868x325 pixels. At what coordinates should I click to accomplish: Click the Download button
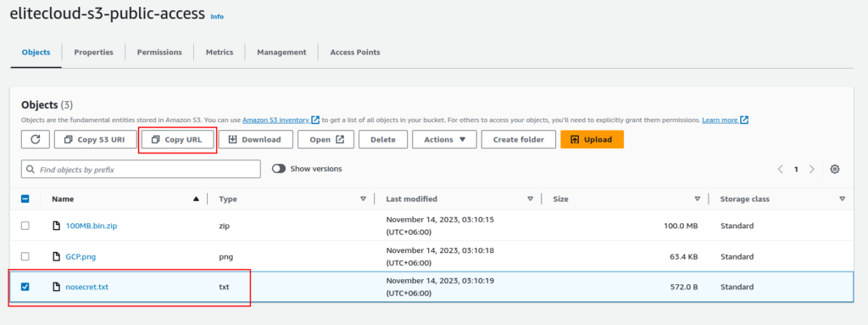255,140
